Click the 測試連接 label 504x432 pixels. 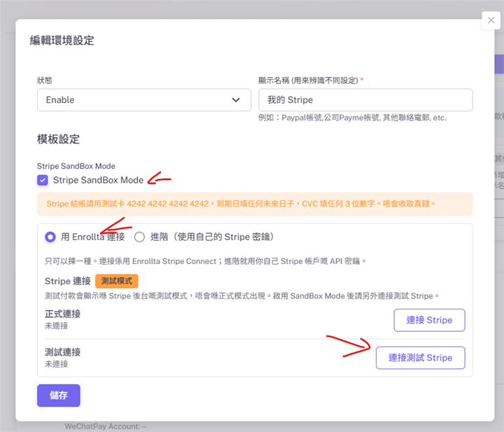[x=63, y=352]
